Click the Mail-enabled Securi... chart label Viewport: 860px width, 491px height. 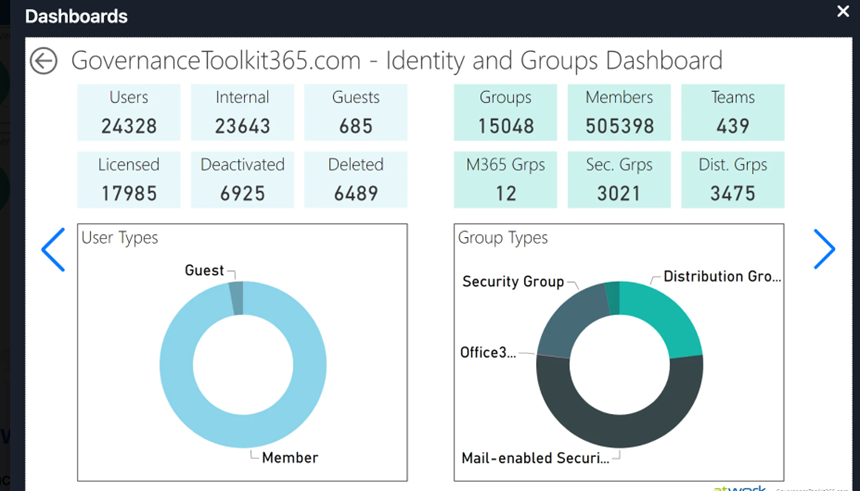coord(535,458)
